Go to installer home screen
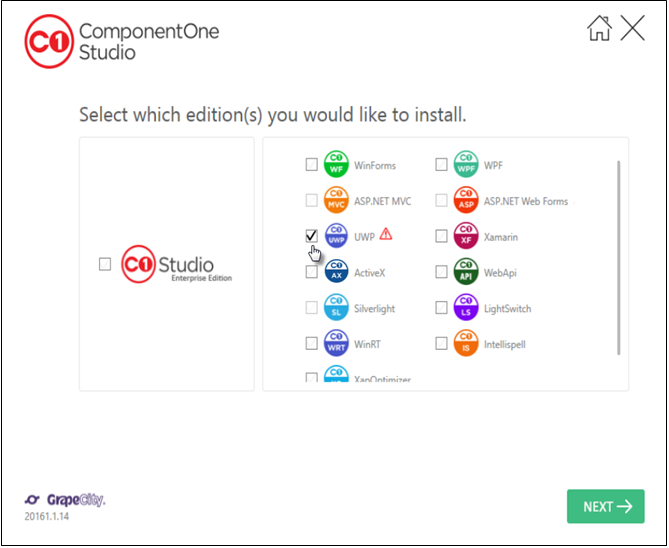Image resolution: width=669 pixels, height=548 pixels. click(599, 28)
